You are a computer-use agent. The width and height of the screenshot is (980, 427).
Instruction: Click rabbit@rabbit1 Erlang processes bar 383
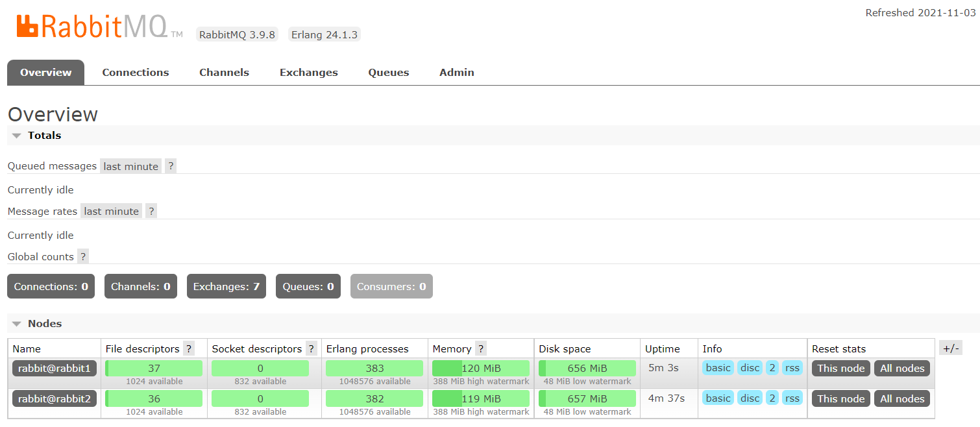(x=374, y=369)
